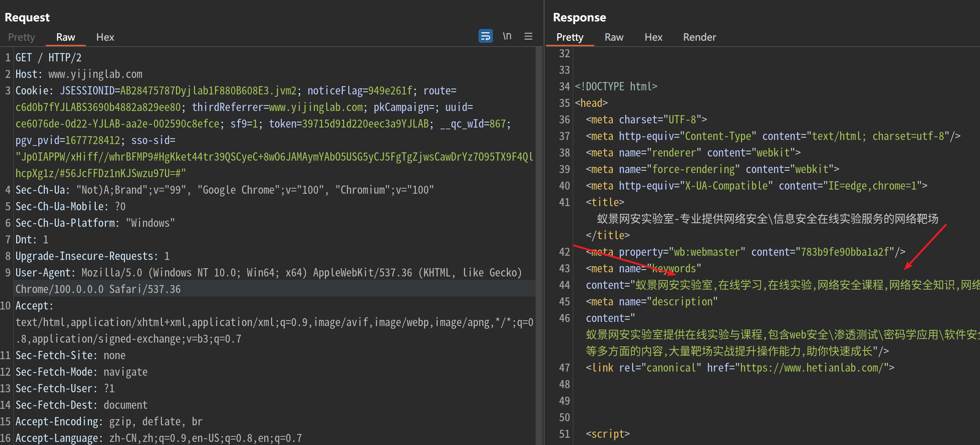Click the Chinese page title text

point(767,219)
